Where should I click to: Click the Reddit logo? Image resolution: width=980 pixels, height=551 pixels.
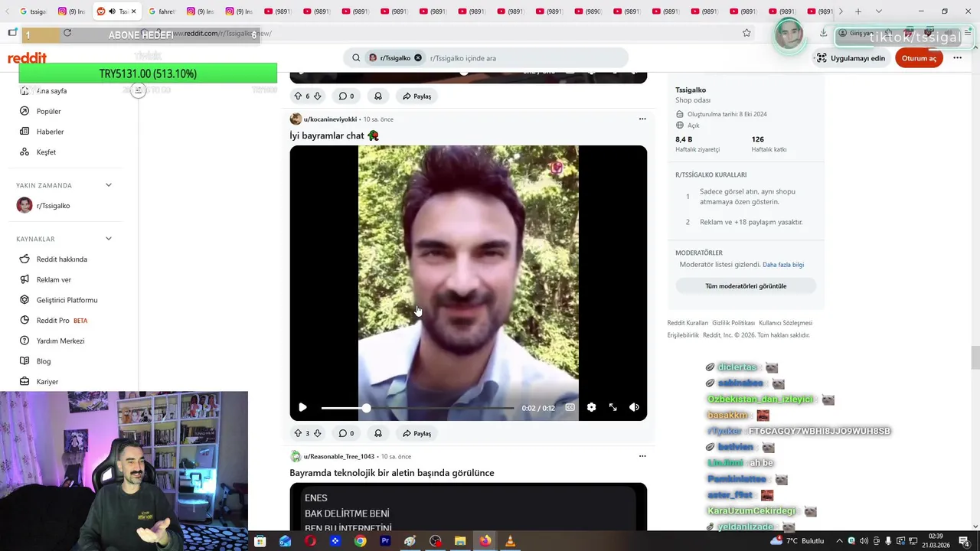[x=28, y=58]
